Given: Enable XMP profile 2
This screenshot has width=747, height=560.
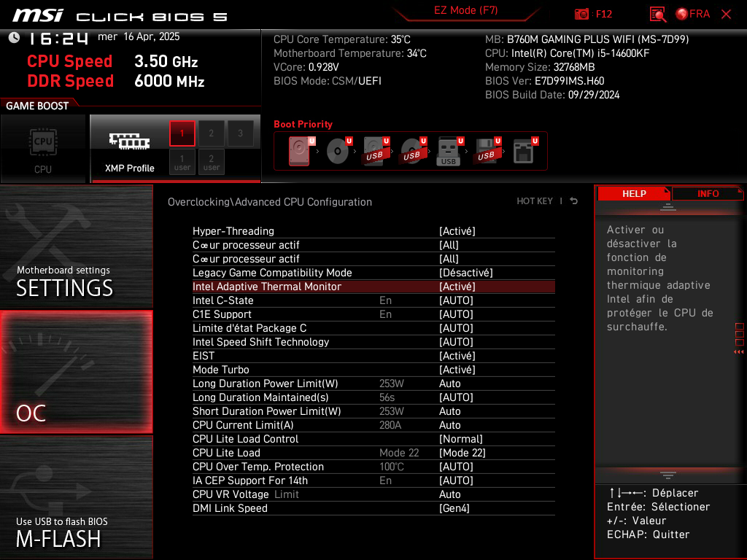Looking at the screenshot, I should (x=211, y=133).
